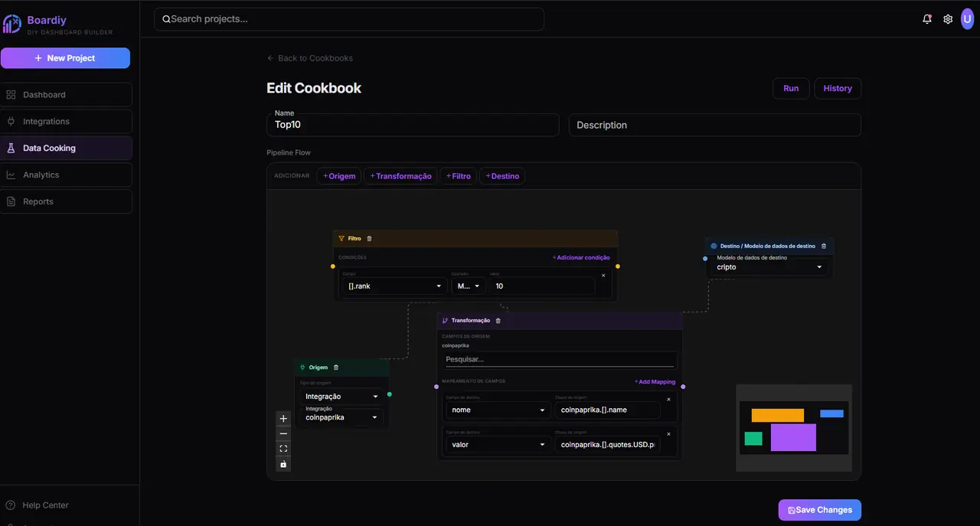Remove the []. rank filter condition
The height and width of the screenshot is (526, 980).
point(603,275)
